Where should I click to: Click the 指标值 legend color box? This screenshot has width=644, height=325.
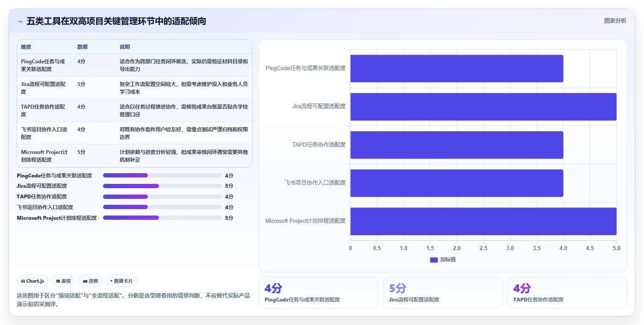pyautogui.click(x=434, y=260)
